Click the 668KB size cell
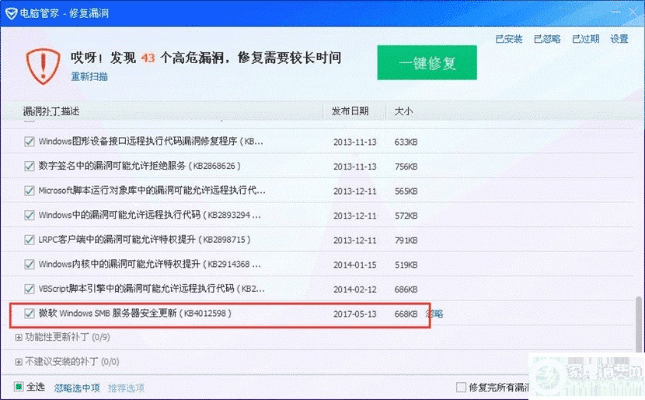The height and width of the screenshot is (400, 645). point(406,314)
